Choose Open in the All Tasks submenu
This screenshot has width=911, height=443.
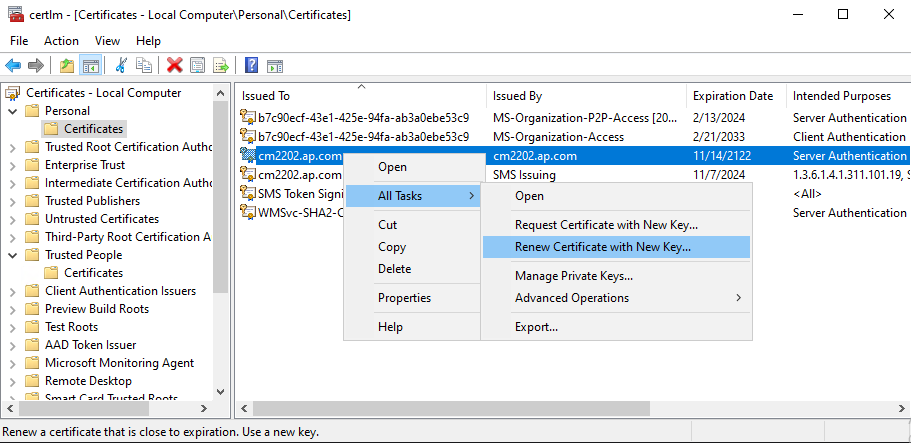click(x=616, y=196)
